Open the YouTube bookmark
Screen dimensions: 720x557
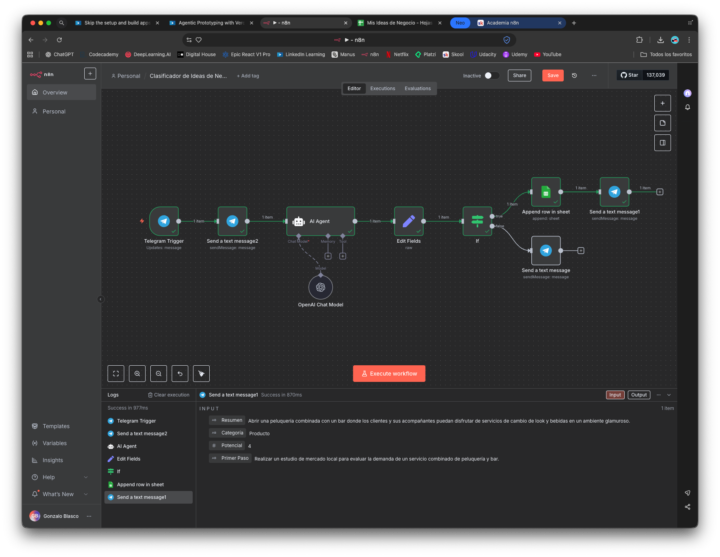click(548, 54)
